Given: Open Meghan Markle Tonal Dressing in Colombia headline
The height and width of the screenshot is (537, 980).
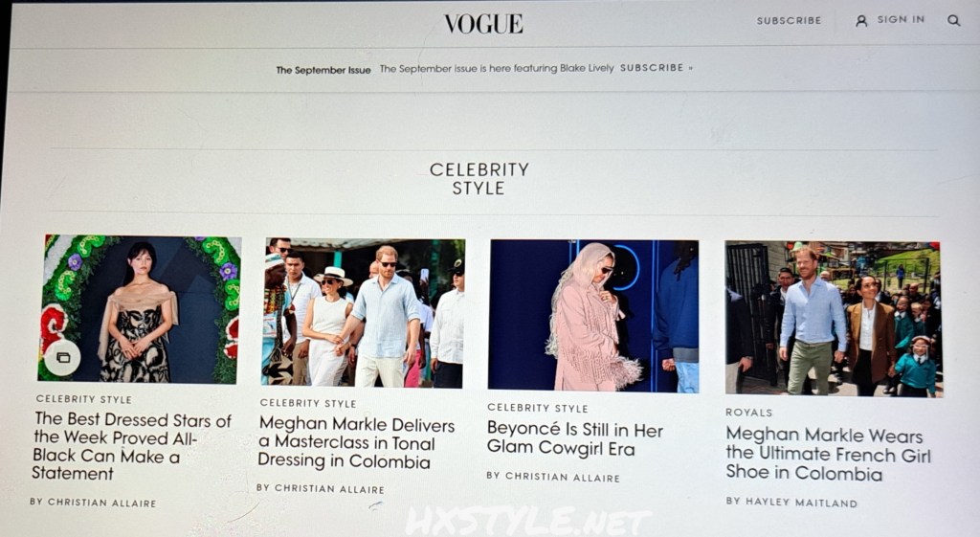Looking at the screenshot, I should (x=356, y=442).
